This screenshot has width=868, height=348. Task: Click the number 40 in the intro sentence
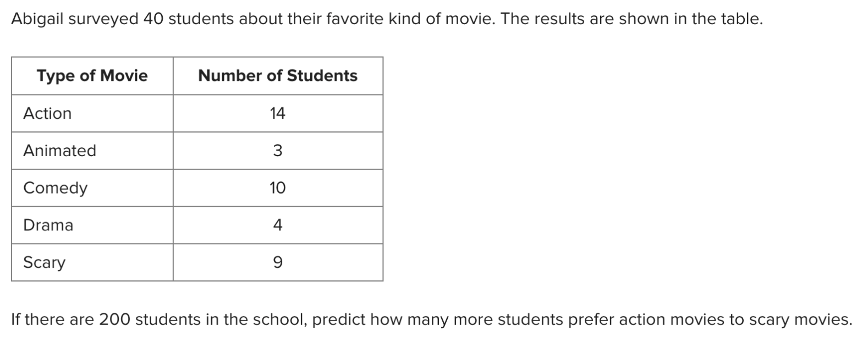click(x=153, y=19)
